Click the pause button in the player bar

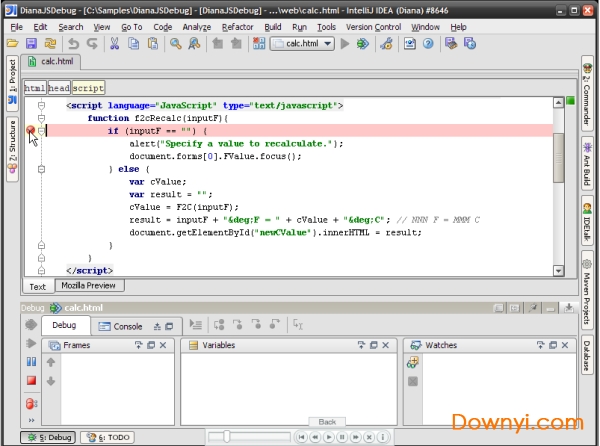342,437
